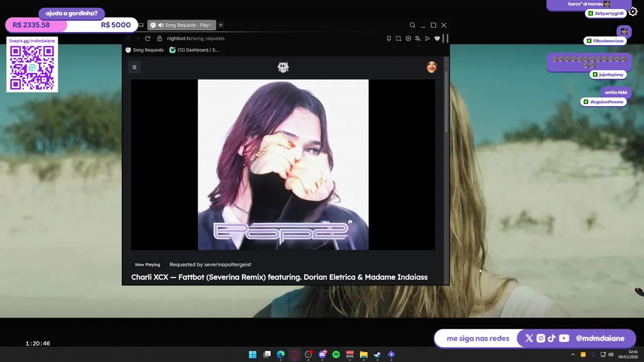Click the Pop 2 album artwork
This screenshot has height=362, width=644.
point(283,164)
